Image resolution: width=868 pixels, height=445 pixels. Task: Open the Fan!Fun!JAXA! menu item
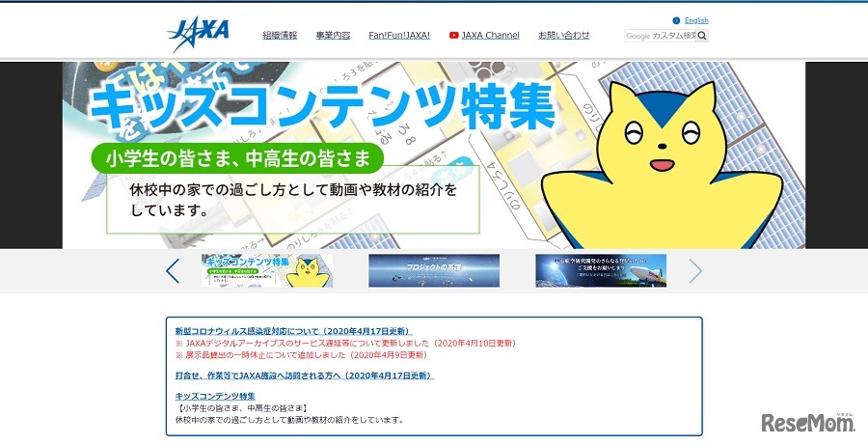coord(399,36)
